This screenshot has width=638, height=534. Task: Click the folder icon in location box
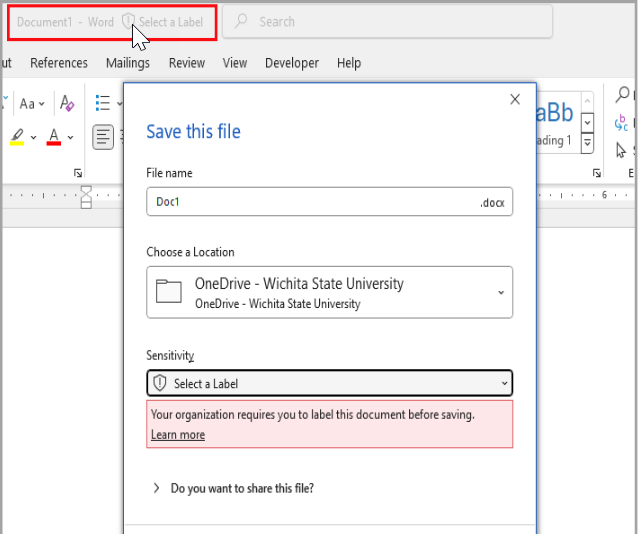pyautogui.click(x=169, y=291)
